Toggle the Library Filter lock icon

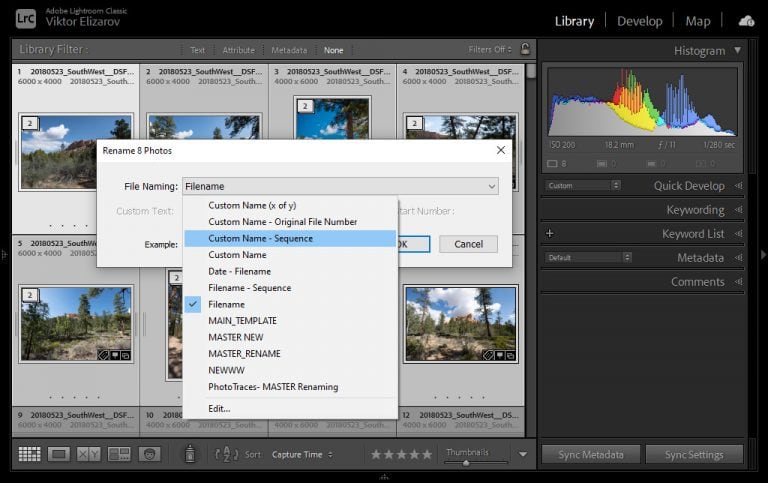[x=525, y=49]
